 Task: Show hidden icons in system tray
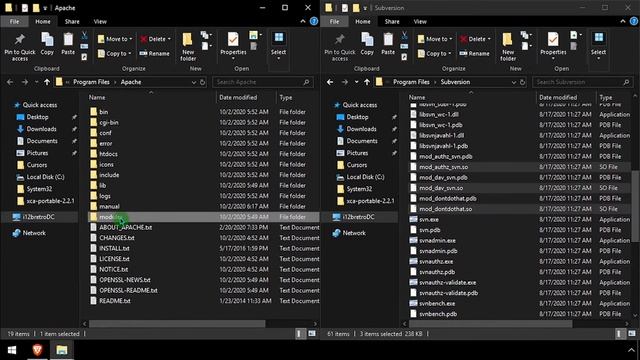632,350
